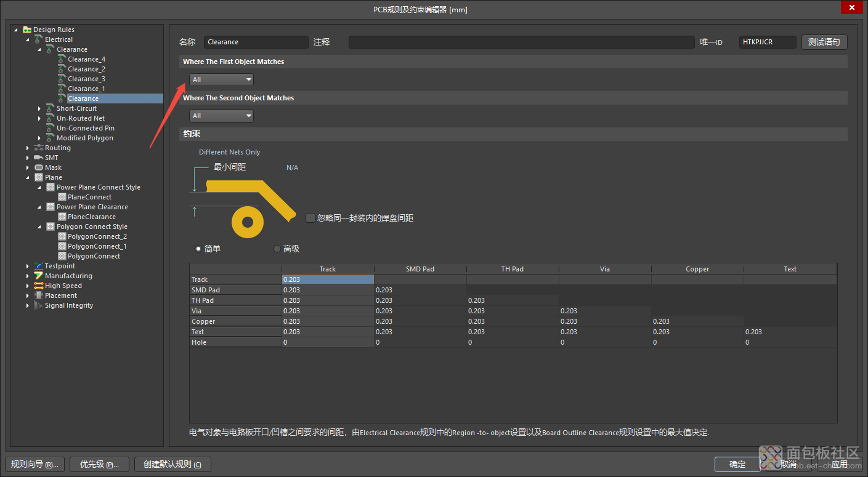Select PolygonConnect_2 in the rules tree
868x477 pixels.
(97, 236)
